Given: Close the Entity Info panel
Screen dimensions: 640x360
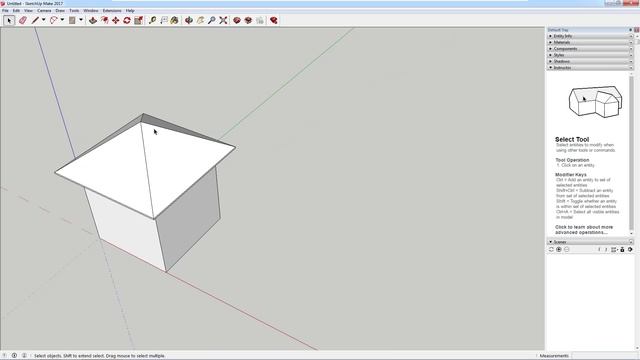Looking at the screenshot, I should 631,36.
